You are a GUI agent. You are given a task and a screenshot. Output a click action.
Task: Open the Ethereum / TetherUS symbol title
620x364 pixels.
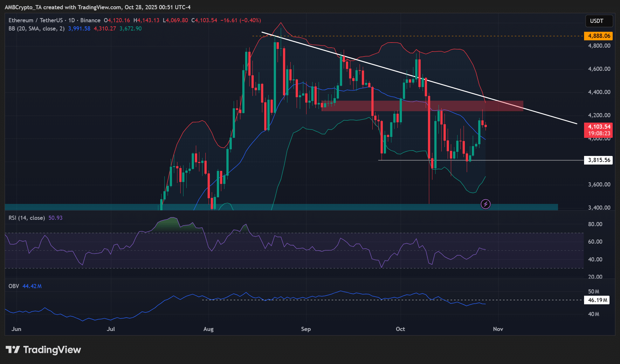[x=35, y=20]
